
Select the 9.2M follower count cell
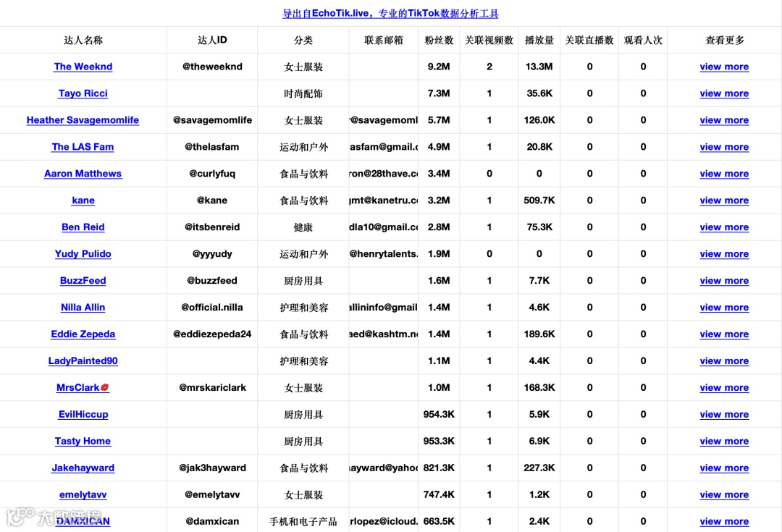coord(439,67)
